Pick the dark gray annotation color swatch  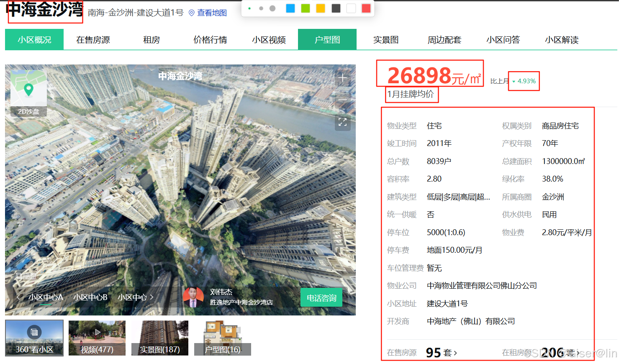[x=336, y=8]
